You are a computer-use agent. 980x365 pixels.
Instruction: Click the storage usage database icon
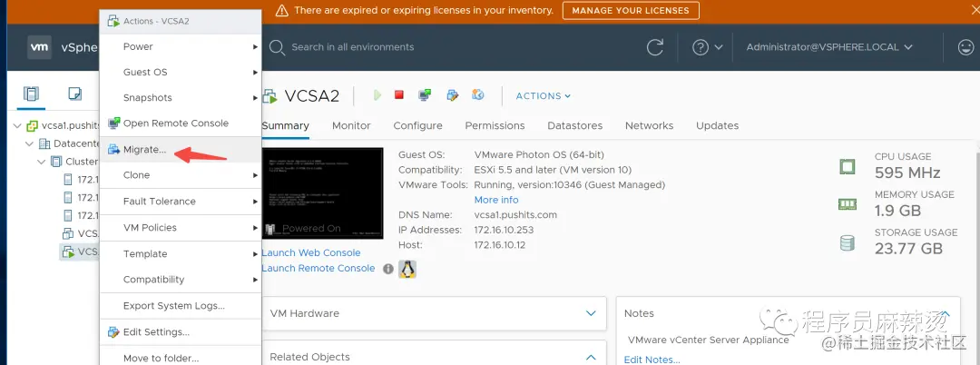tap(847, 242)
